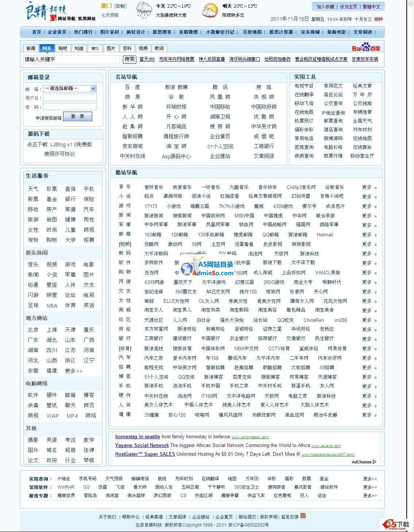414x532 pixels.
Task: Switch to 繁體中文 version
Action: point(371,7)
